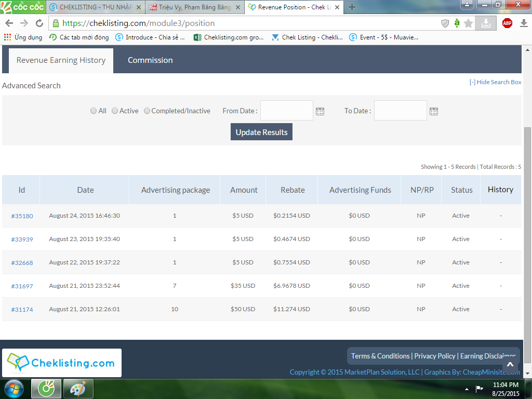Screen dimensions: 532x399
Task: Open the downloads arrow in toolbar
Action: coord(524,23)
